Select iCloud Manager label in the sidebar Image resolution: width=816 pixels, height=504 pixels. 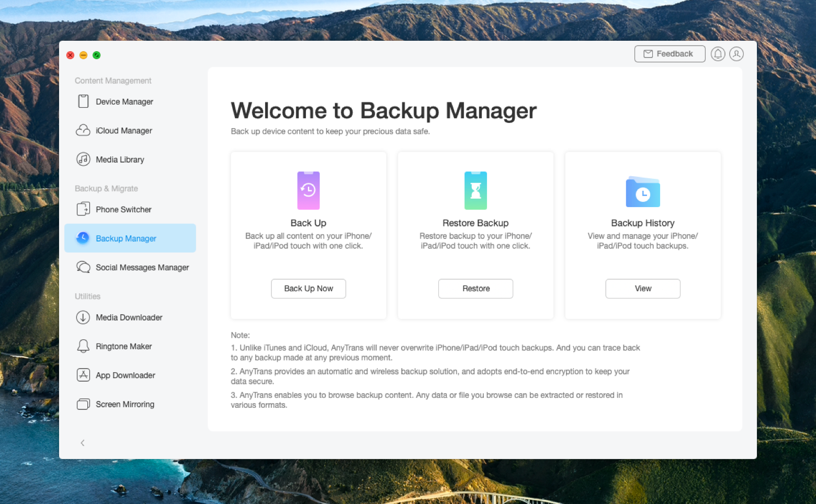click(124, 131)
